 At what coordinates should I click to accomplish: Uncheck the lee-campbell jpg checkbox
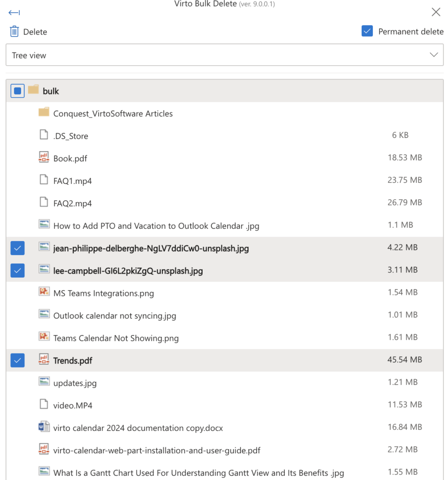(x=17, y=270)
